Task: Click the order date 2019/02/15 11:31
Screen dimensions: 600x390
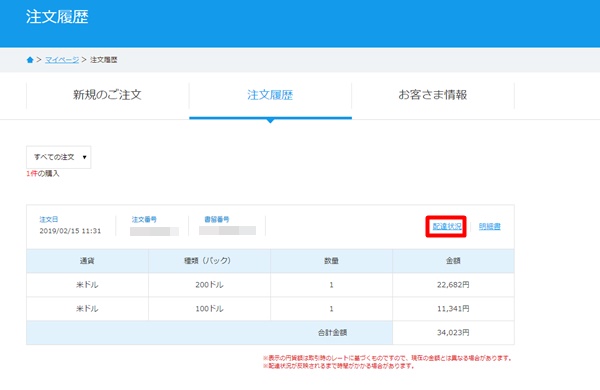Action: (70, 231)
